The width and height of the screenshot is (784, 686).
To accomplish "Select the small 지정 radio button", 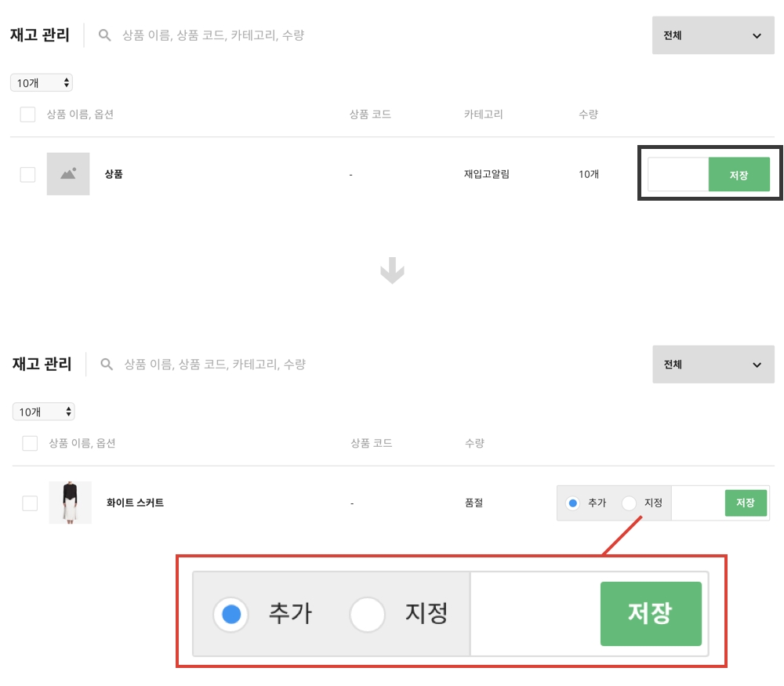I will point(629,503).
